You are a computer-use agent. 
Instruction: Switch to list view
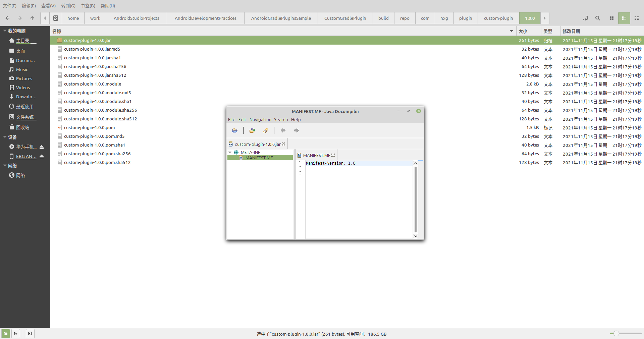pyautogui.click(x=624, y=18)
